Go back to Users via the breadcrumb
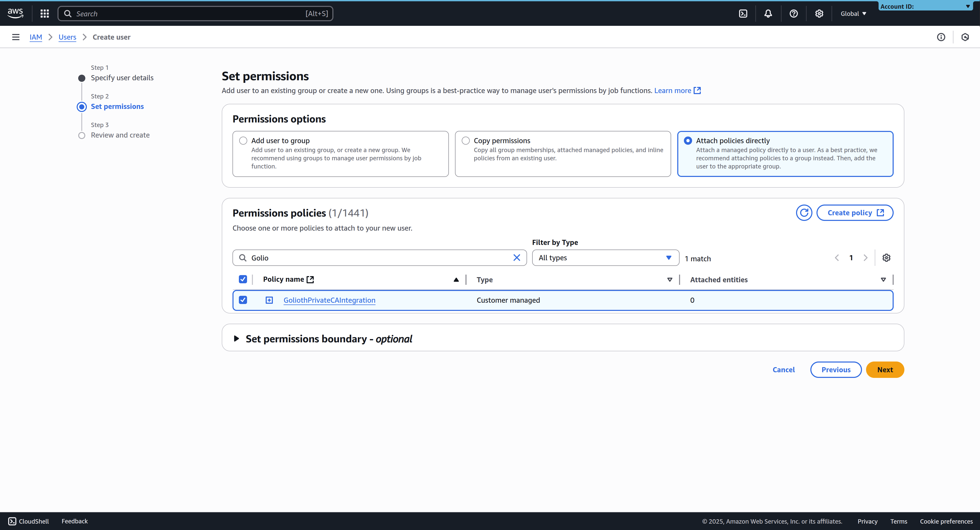Viewport: 980px width, 530px height. [67, 37]
